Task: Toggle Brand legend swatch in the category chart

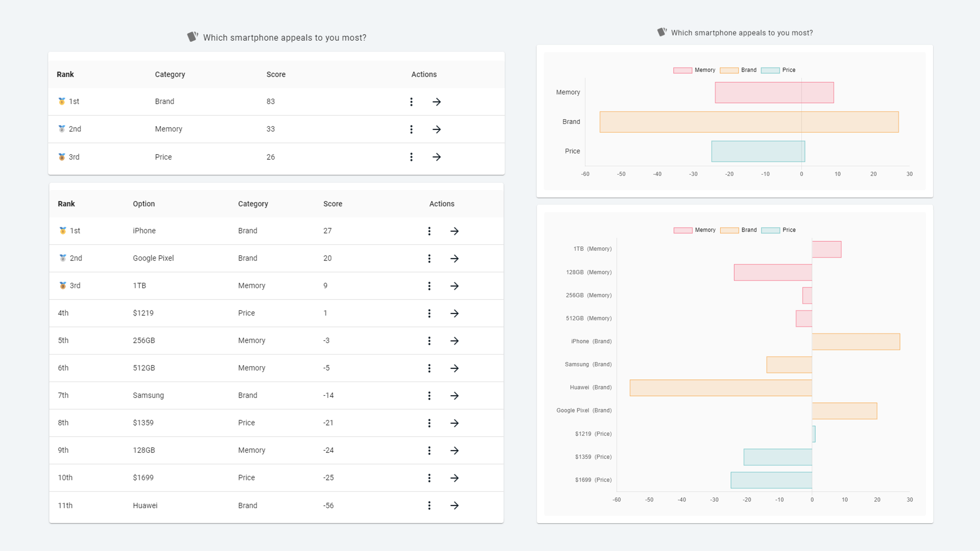Action: [x=729, y=70]
